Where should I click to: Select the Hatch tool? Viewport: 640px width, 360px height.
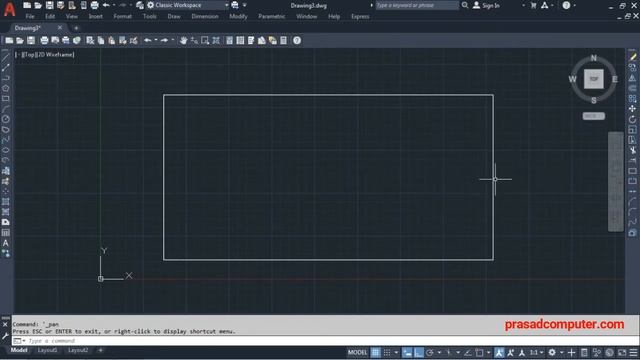pyautogui.click(x=5, y=202)
